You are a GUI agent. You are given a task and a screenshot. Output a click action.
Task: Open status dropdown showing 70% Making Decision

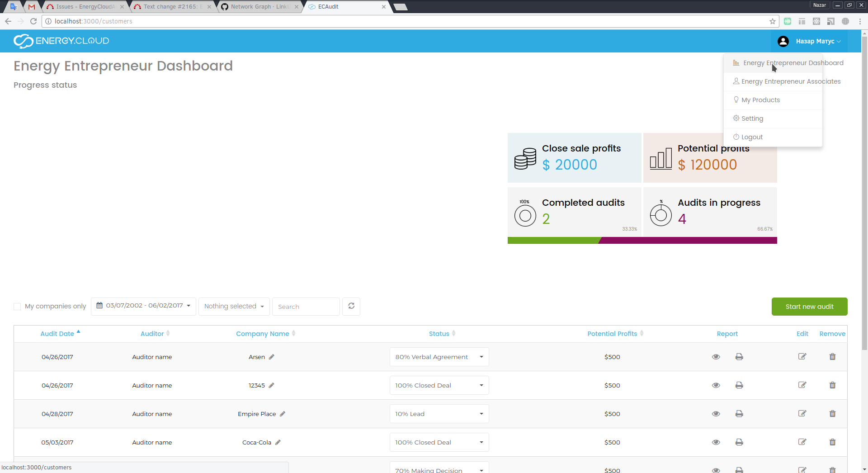(439, 468)
